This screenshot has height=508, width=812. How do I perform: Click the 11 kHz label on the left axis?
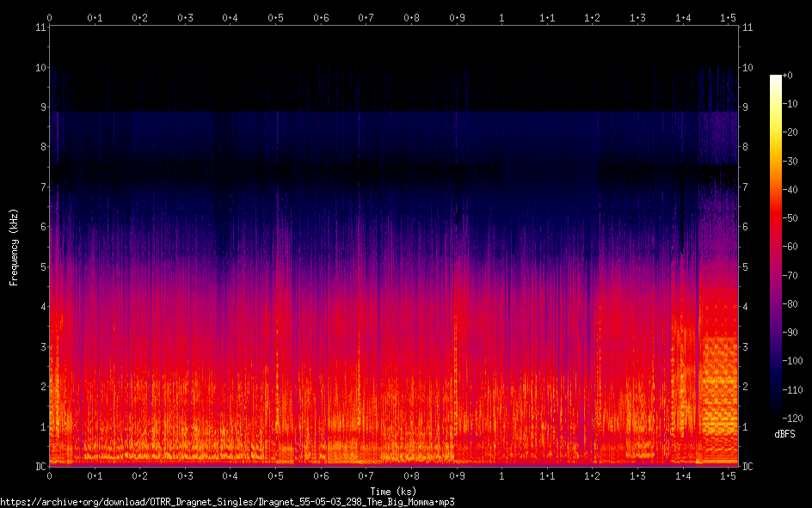pos(40,28)
